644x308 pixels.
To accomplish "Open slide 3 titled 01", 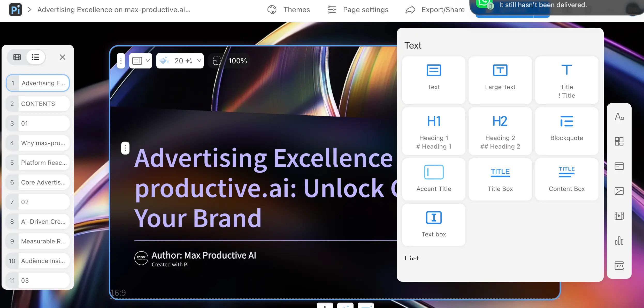I will pos(38,123).
